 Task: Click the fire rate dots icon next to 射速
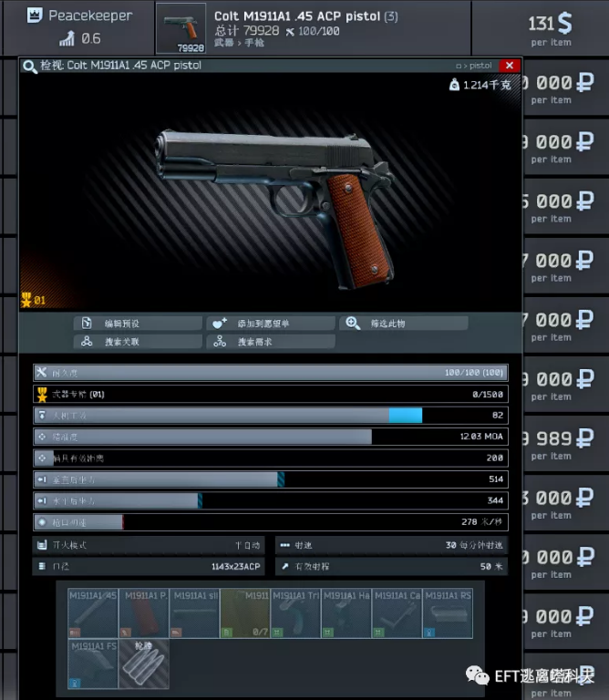coord(284,545)
